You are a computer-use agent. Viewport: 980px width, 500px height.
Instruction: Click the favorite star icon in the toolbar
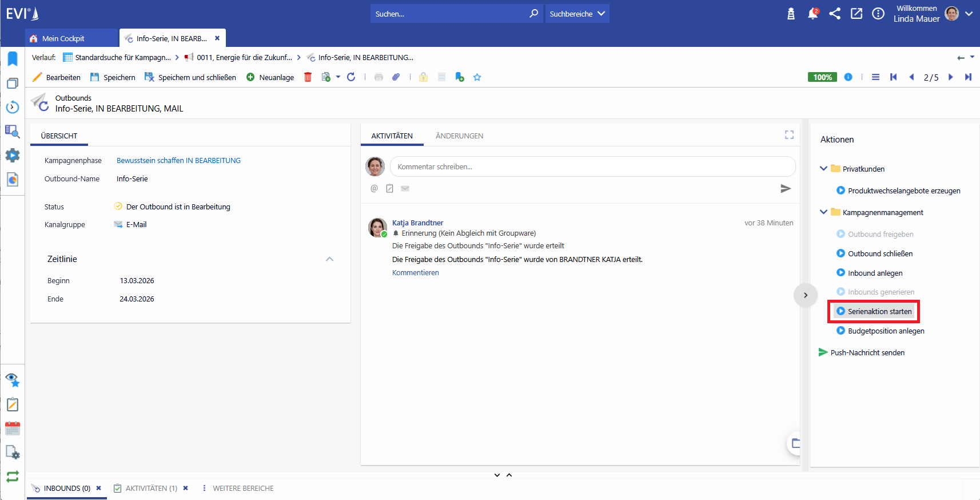[477, 77]
